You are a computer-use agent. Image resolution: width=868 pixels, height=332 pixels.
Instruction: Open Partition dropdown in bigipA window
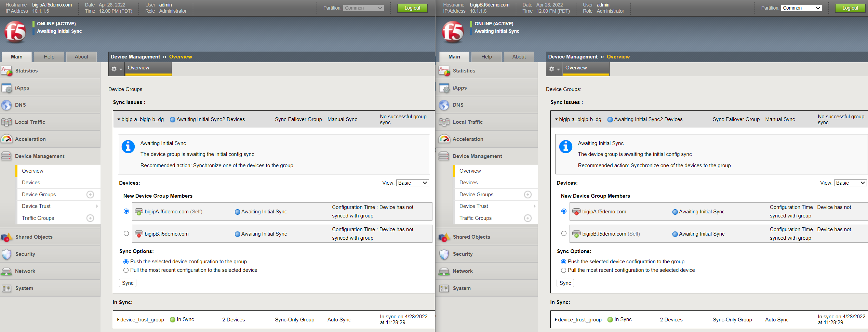click(364, 8)
